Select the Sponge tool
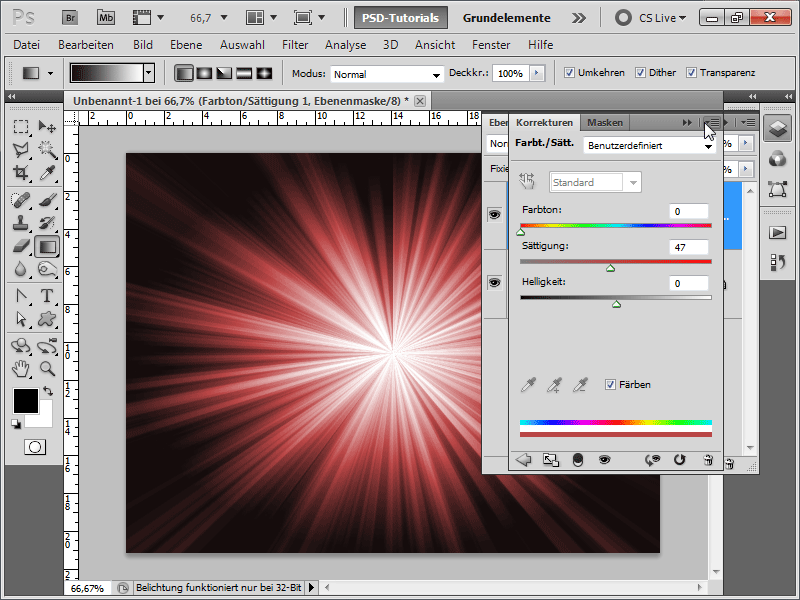The width and height of the screenshot is (800, 600). 47,269
